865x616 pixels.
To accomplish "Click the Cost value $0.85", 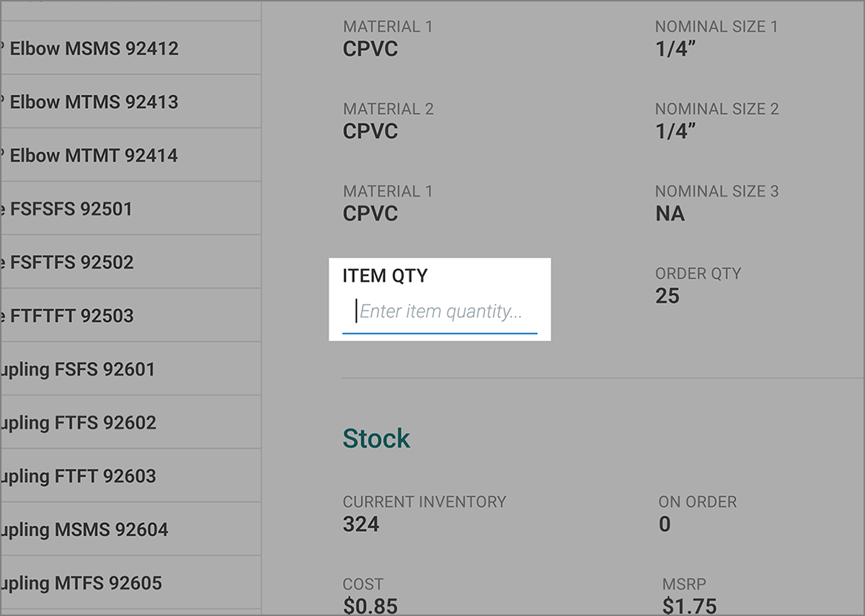I will click(x=370, y=606).
